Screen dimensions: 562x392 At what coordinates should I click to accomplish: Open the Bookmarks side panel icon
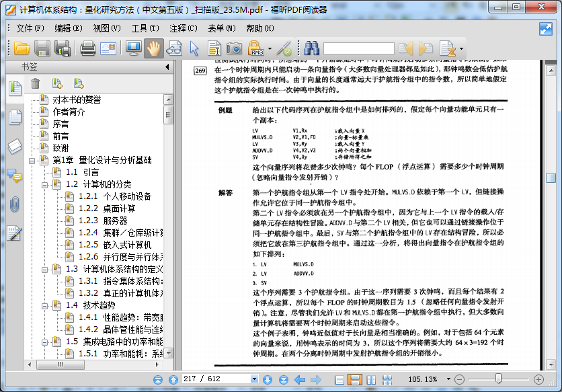click(x=15, y=88)
